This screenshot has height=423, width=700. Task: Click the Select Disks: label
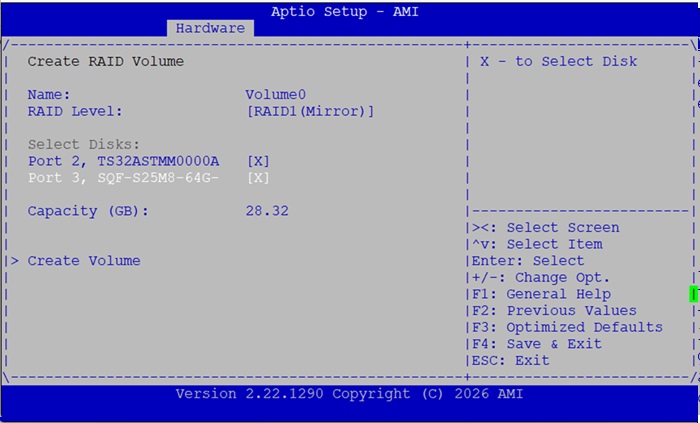pos(84,145)
